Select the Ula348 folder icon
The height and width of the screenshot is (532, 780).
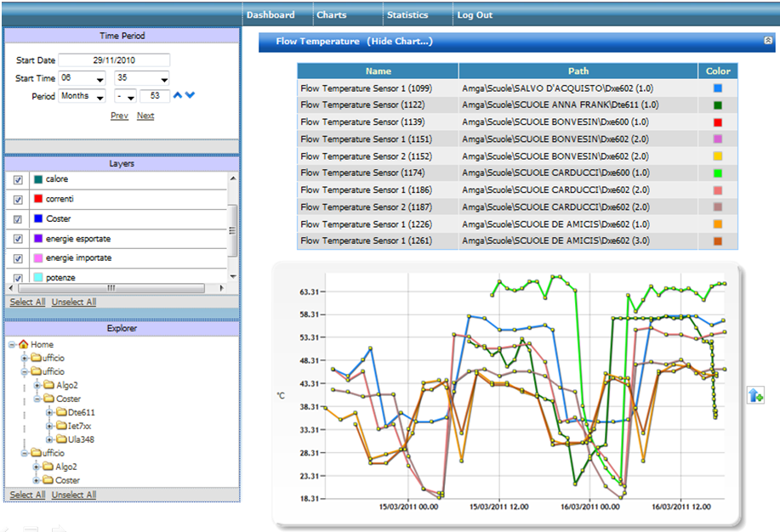[x=61, y=439]
